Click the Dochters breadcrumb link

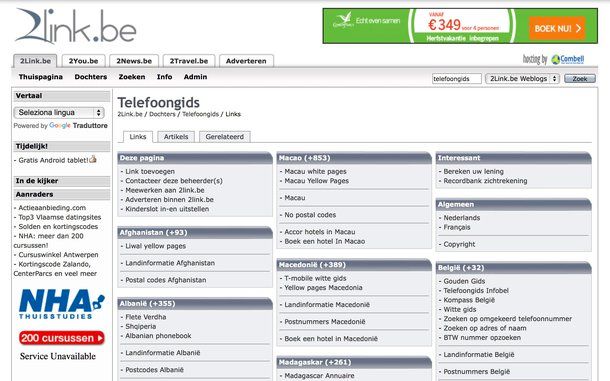point(162,114)
